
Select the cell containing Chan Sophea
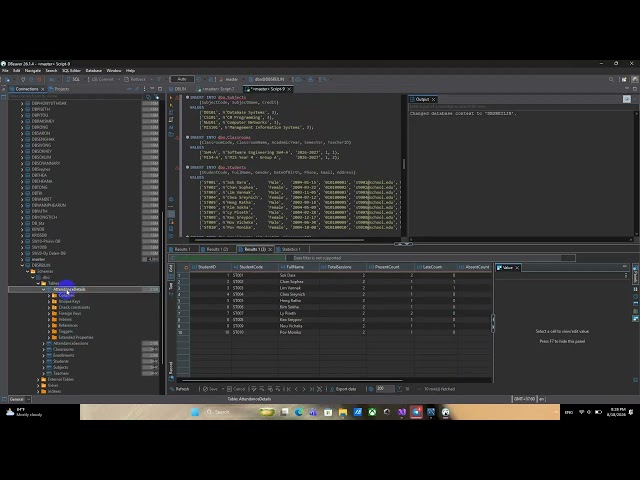(x=298, y=282)
